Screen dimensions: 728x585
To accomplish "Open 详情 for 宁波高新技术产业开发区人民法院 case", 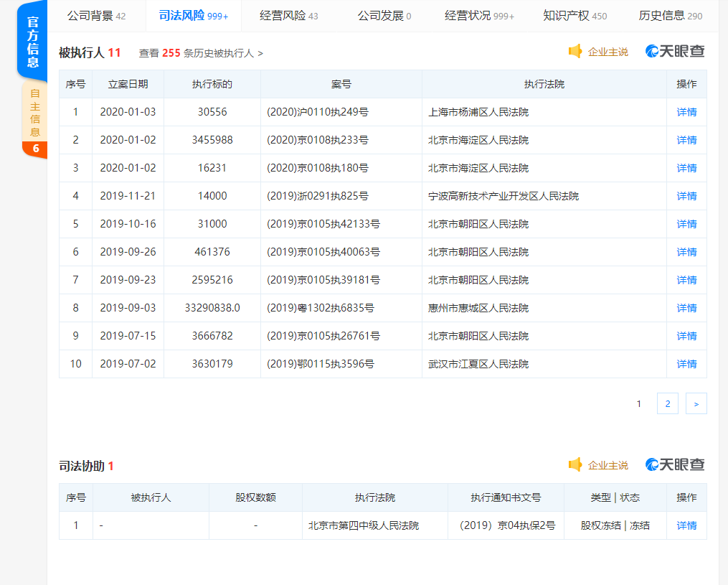I will [x=686, y=196].
